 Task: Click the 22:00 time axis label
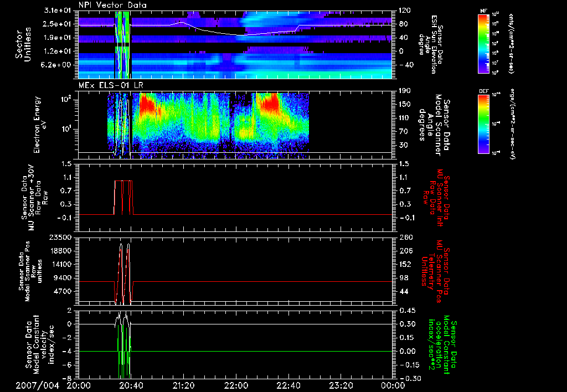tap(236, 385)
